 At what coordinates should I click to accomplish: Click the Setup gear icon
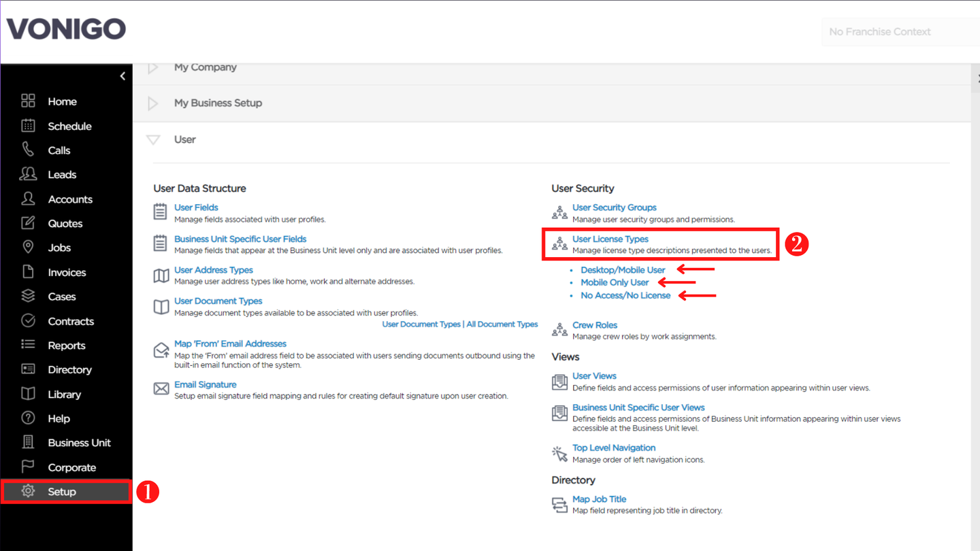coord(28,491)
